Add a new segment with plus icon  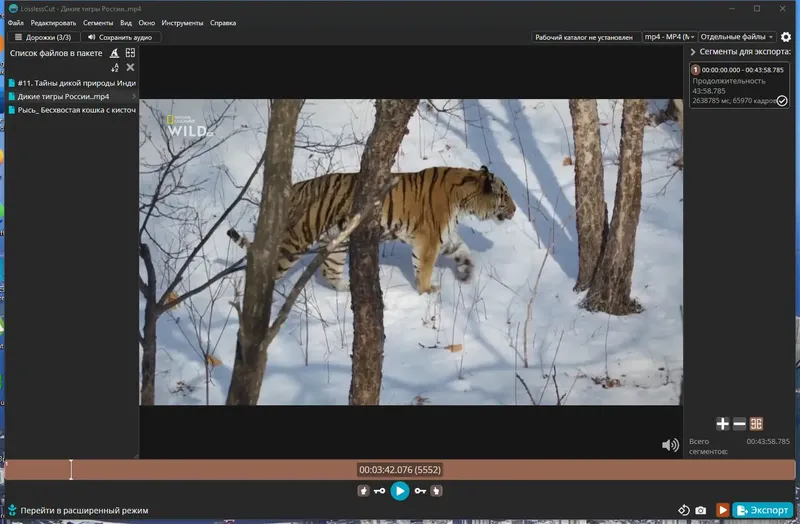722,424
